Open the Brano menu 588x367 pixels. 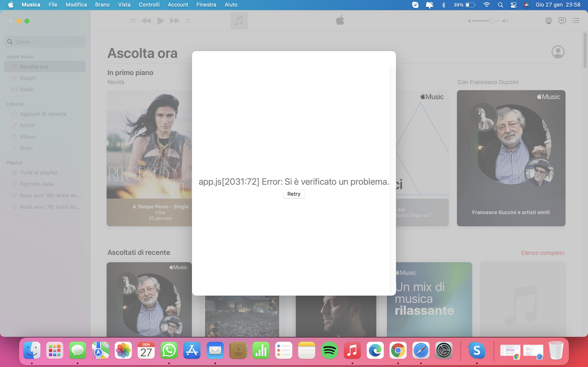(102, 5)
